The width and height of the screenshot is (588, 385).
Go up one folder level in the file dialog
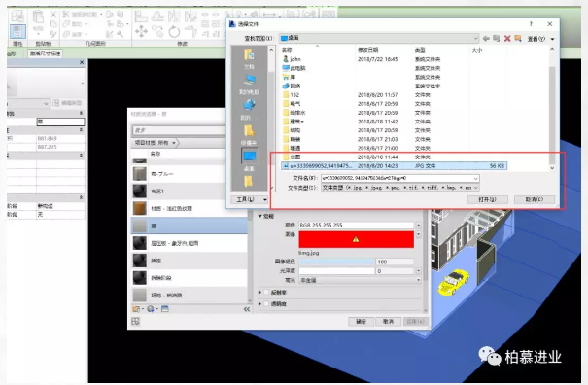pyautogui.click(x=496, y=39)
